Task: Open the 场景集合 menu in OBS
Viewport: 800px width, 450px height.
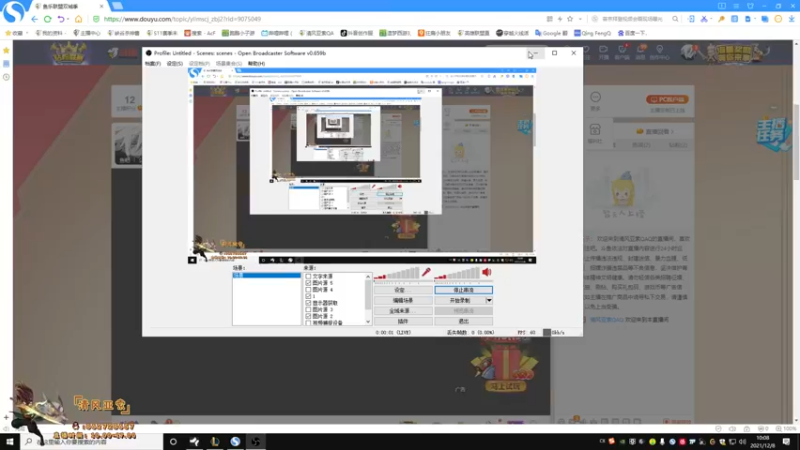Action: pyautogui.click(x=229, y=64)
